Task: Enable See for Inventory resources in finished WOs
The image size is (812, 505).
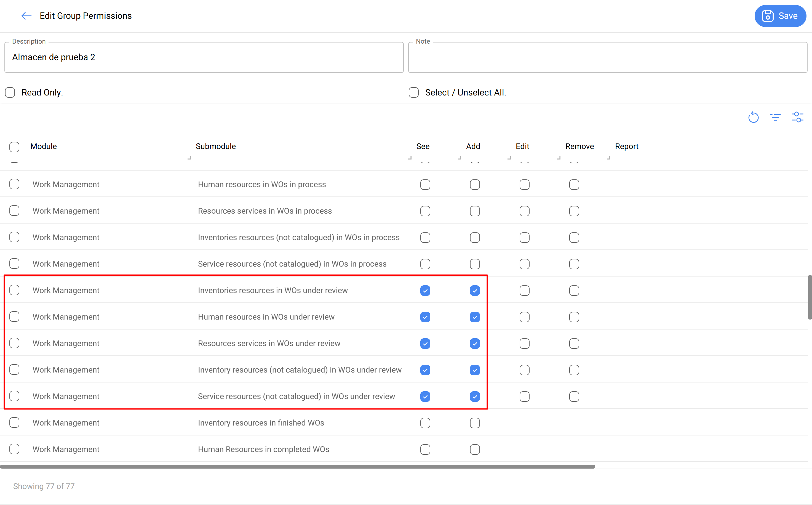Action: [425, 423]
